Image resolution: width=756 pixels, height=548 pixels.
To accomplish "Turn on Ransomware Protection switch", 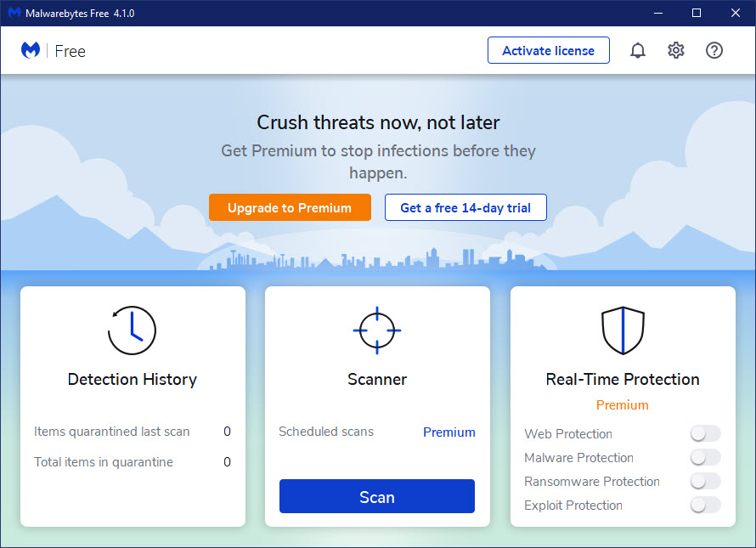I will (705, 482).
